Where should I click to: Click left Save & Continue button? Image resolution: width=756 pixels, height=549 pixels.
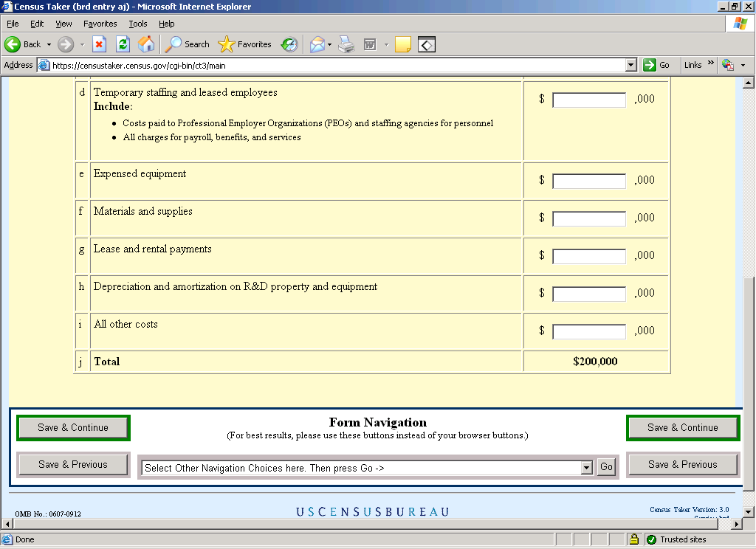coord(73,427)
